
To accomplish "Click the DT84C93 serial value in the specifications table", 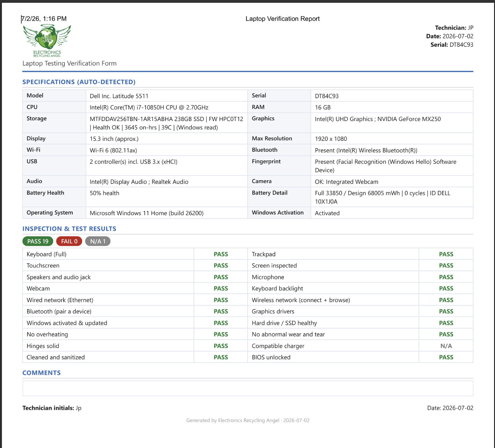I will point(327,96).
